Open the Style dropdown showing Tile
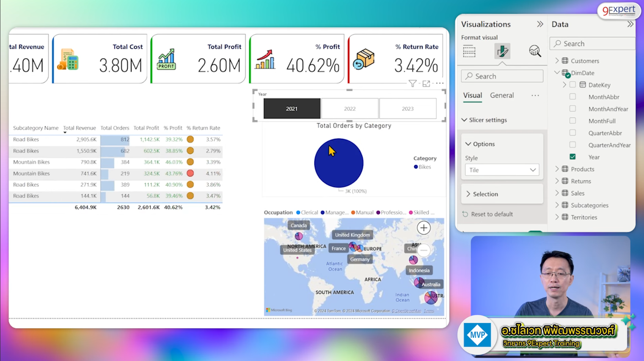This screenshot has width=644, height=361. [502, 170]
